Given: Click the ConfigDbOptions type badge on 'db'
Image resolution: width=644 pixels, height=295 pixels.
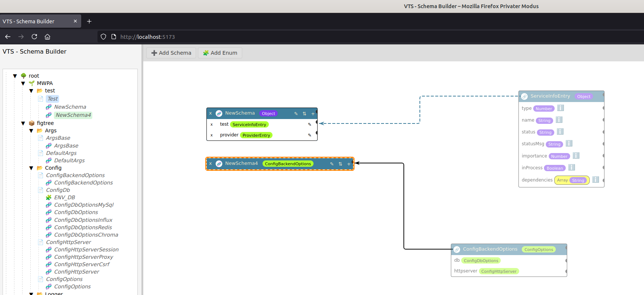Looking at the screenshot, I should tap(481, 261).
